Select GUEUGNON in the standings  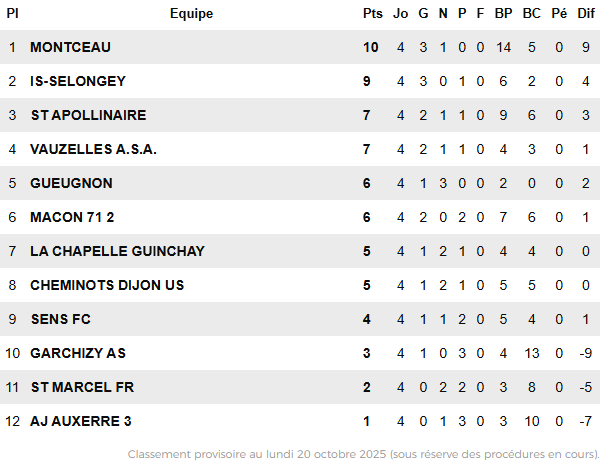coord(71,183)
